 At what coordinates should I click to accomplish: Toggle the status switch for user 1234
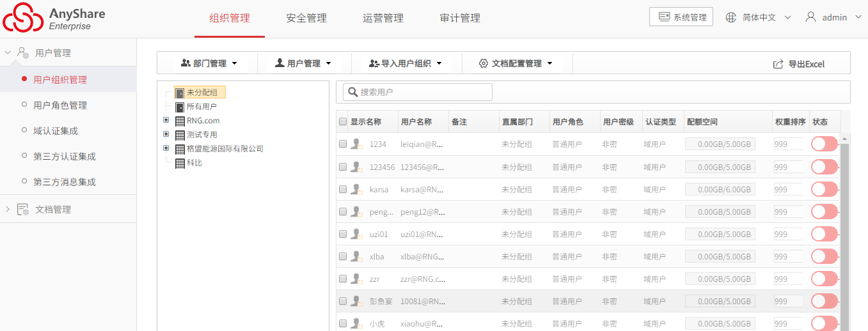[x=825, y=144]
